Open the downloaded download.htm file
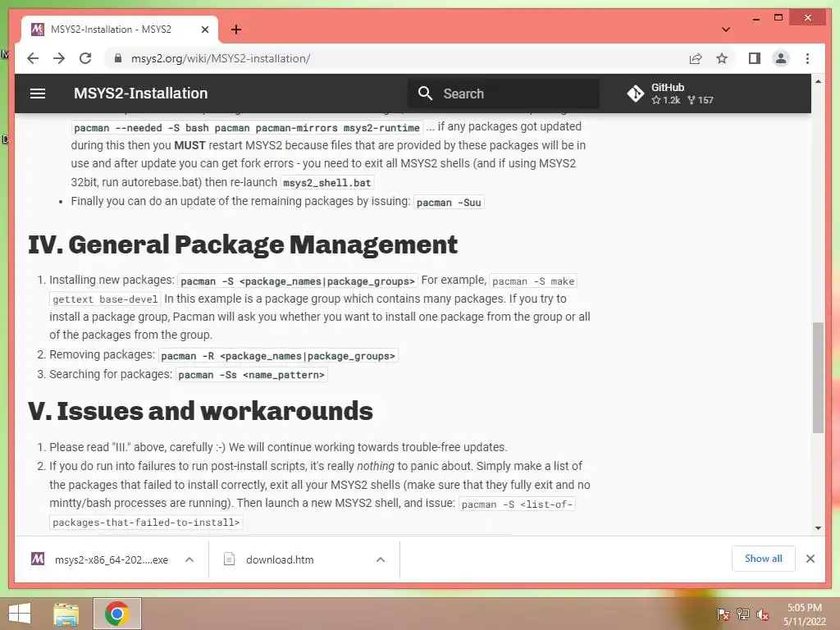Image resolution: width=840 pixels, height=630 pixels. (x=280, y=559)
